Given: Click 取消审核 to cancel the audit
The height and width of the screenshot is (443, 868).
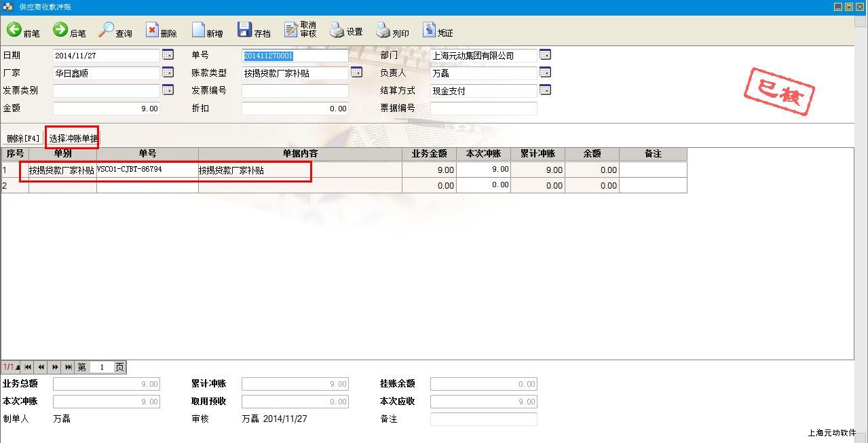Looking at the screenshot, I should [x=300, y=29].
